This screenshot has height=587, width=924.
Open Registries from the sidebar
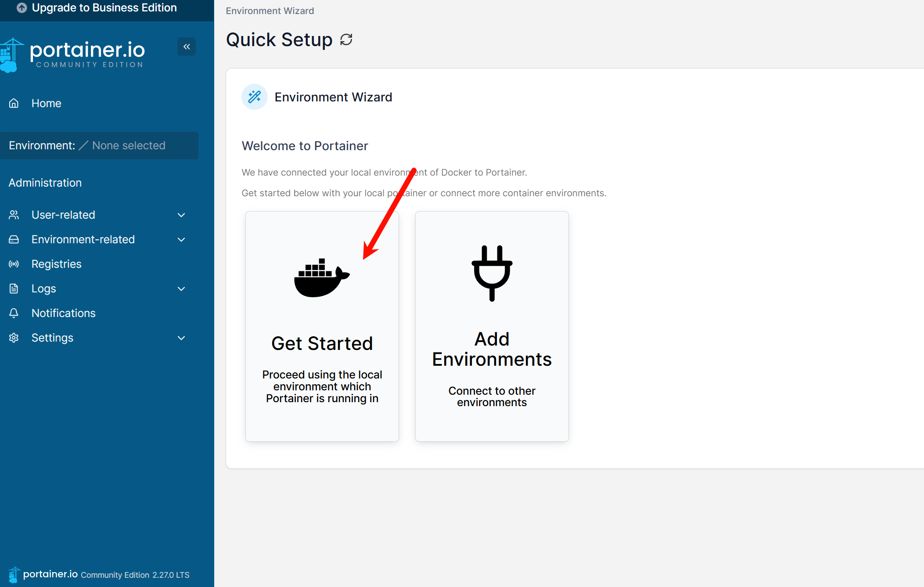coord(56,264)
